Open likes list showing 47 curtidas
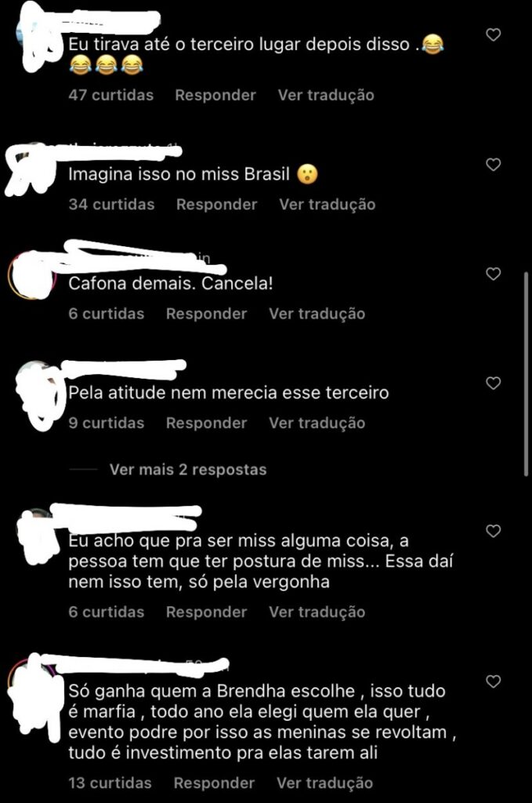 click(111, 95)
